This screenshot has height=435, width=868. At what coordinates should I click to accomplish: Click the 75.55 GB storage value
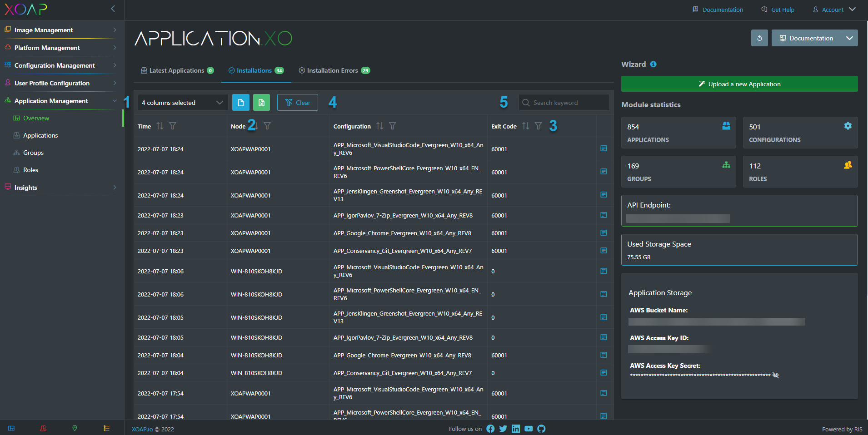click(639, 257)
